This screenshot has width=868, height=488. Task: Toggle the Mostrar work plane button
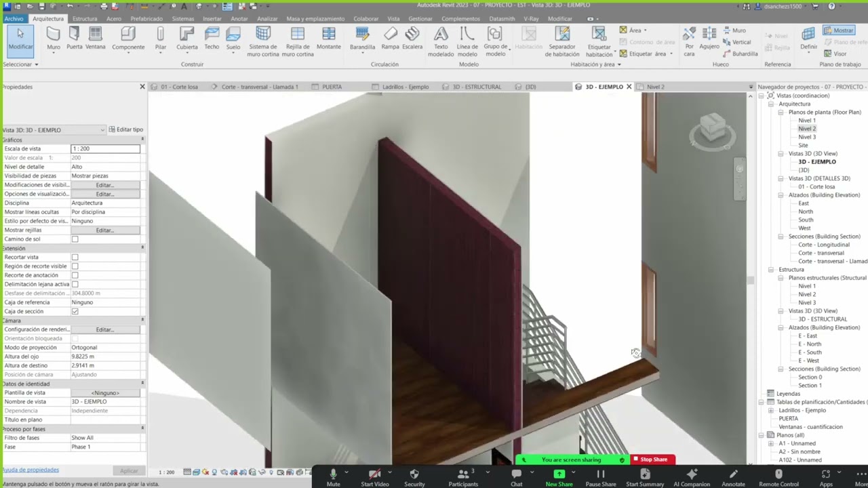[x=839, y=30]
